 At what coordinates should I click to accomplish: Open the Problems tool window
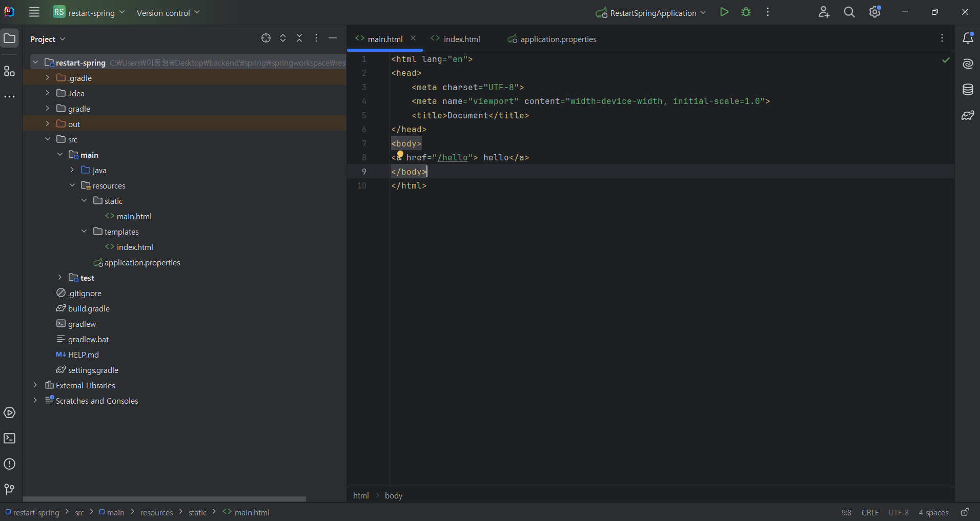[10, 464]
